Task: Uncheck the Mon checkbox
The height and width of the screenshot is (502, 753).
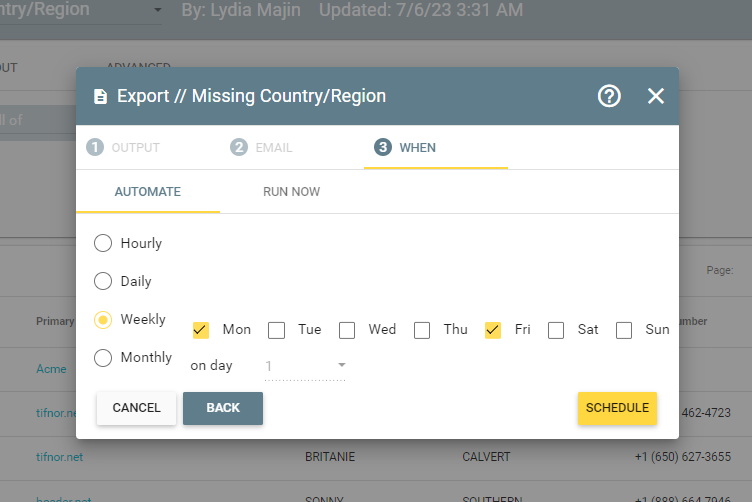Action: pos(201,330)
